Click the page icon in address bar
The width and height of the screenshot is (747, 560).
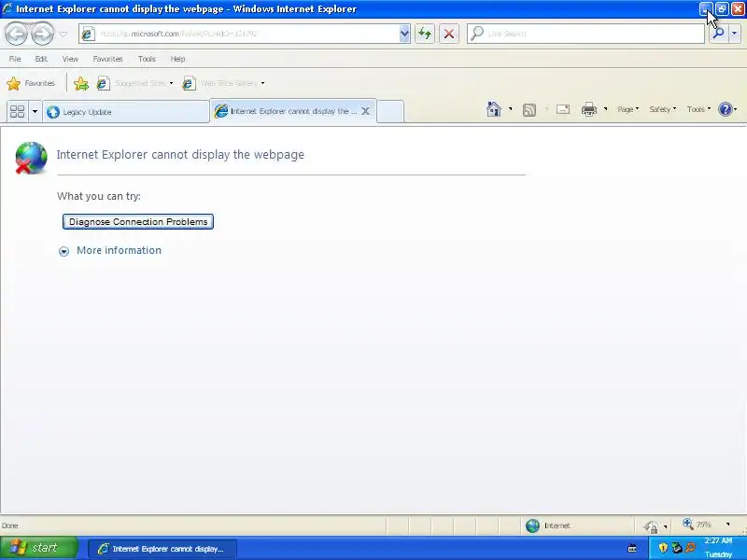(88, 34)
